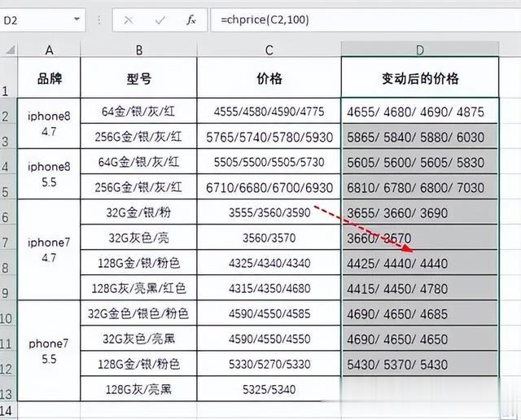This screenshot has height=420, width=521.
Task: Select cell 64金/银/灰/红
Action: point(139,111)
